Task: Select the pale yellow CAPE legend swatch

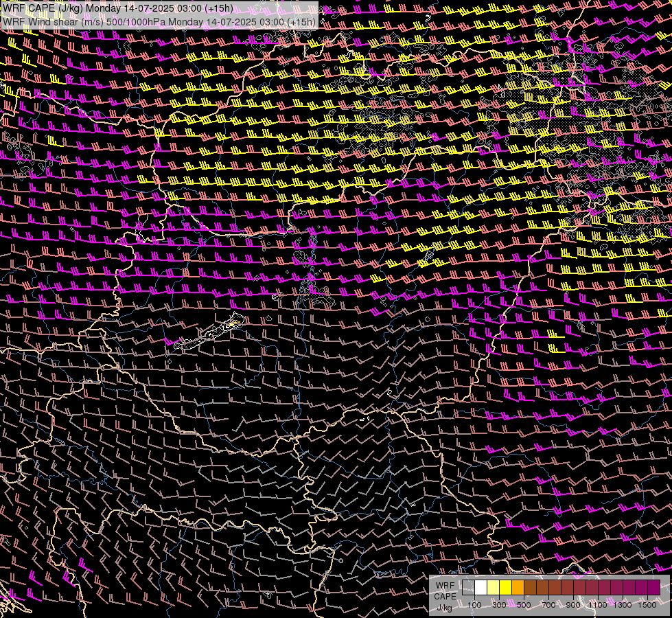Action: tap(494, 587)
